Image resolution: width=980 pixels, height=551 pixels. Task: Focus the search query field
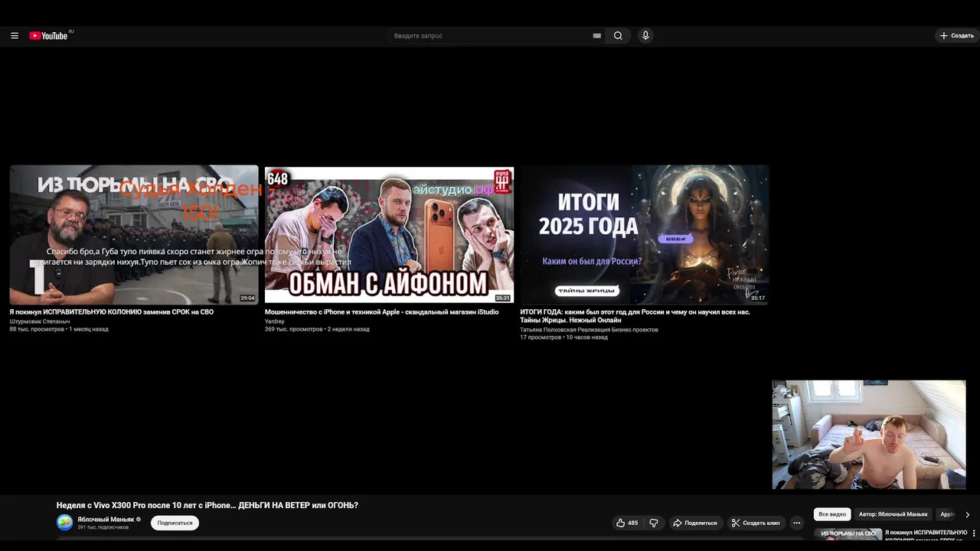pos(490,36)
